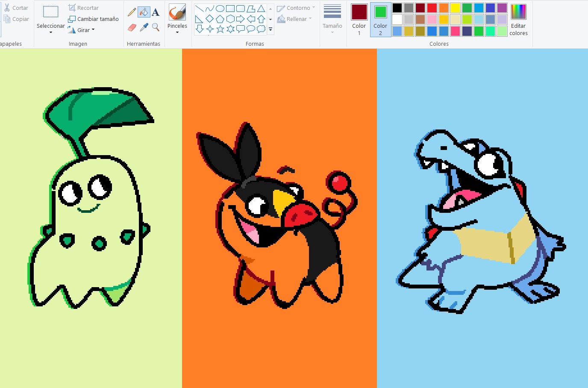Viewport: 588px width, 388px height.
Task: Click the Copiar (copy) button
Action: [x=16, y=19]
